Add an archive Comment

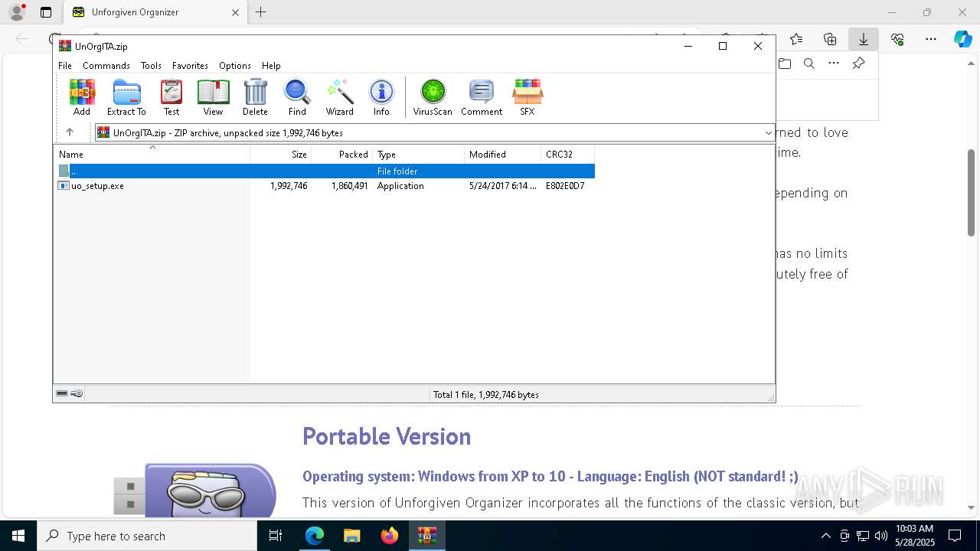pyautogui.click(x=482, y=97)
